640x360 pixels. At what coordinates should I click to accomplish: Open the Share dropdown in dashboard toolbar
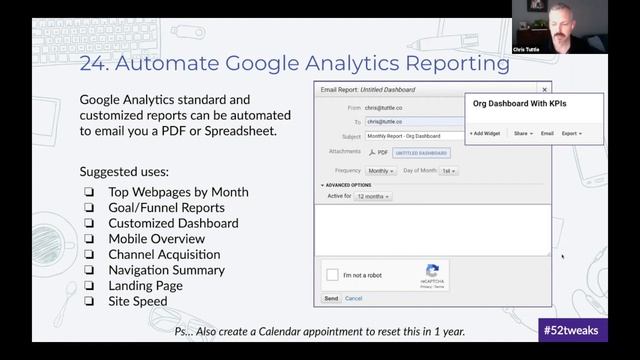pyautogui.click(x=523, y=133)
